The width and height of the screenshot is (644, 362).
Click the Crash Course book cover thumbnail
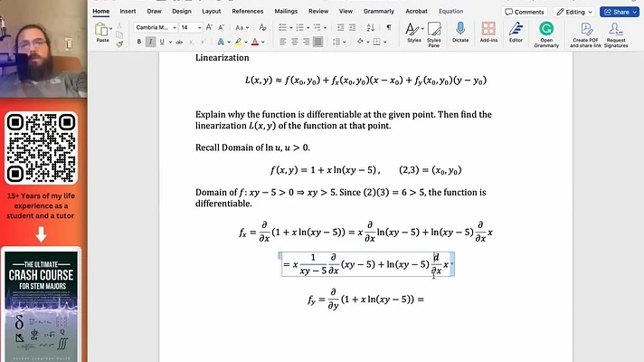(x=41, y=306)
